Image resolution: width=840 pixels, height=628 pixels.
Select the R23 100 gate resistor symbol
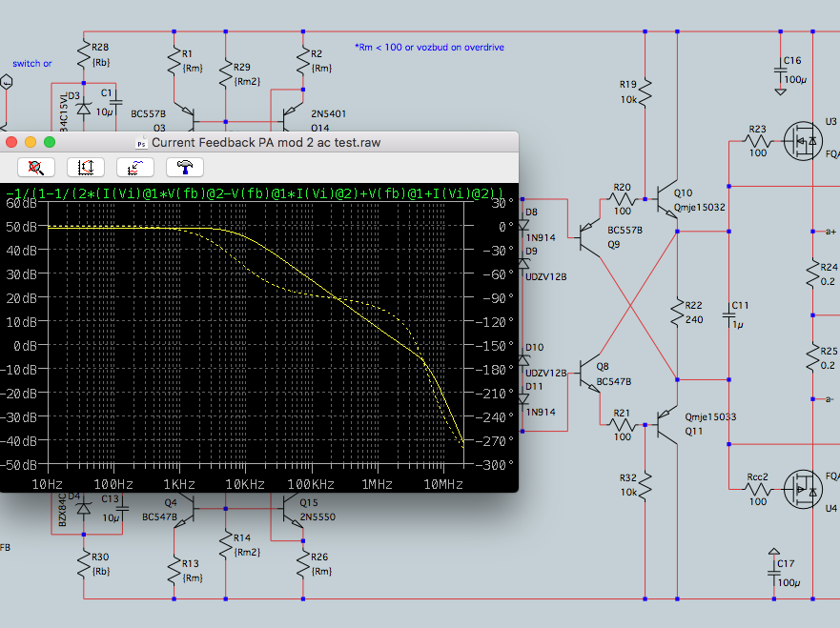coord(757,141)
